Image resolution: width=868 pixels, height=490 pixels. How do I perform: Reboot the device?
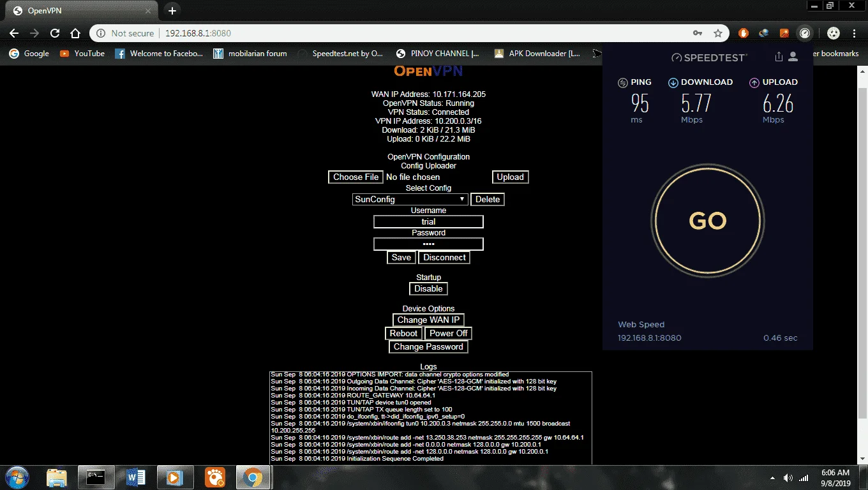pyautogui.click(x=403, y=333)
